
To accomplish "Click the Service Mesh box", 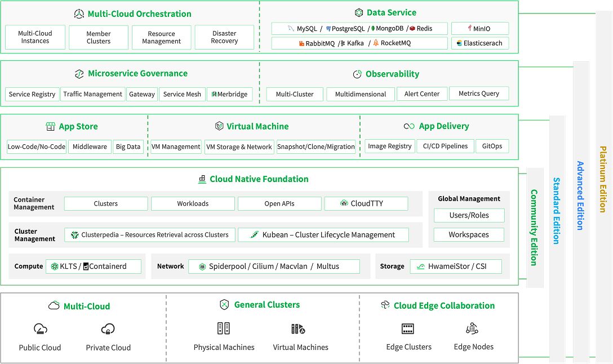I will coord(182,94).
